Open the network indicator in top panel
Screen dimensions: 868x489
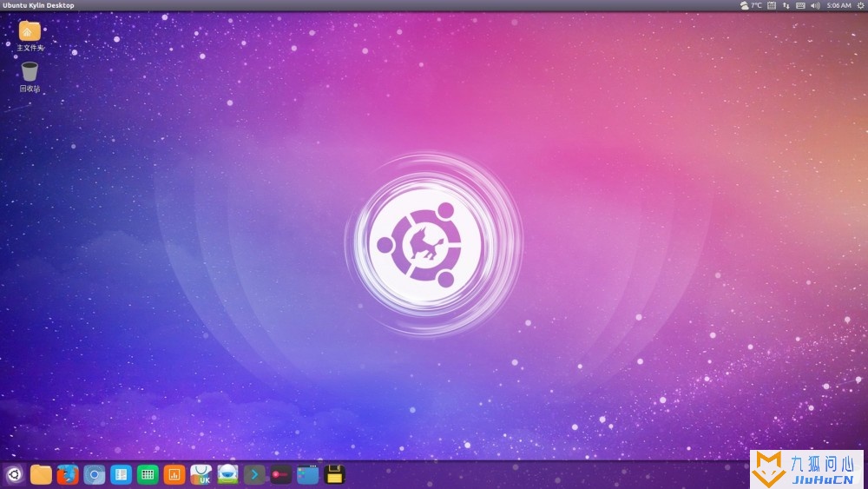(786, 5)
